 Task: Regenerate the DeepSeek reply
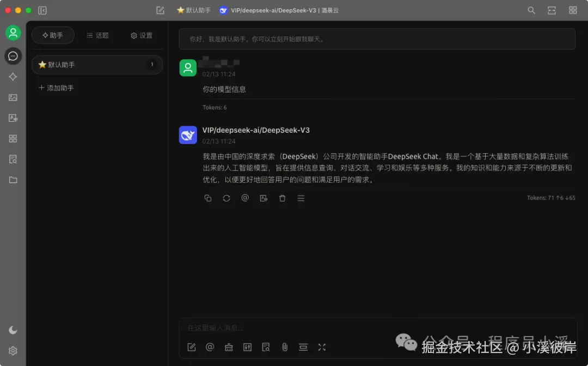[226, 198]
